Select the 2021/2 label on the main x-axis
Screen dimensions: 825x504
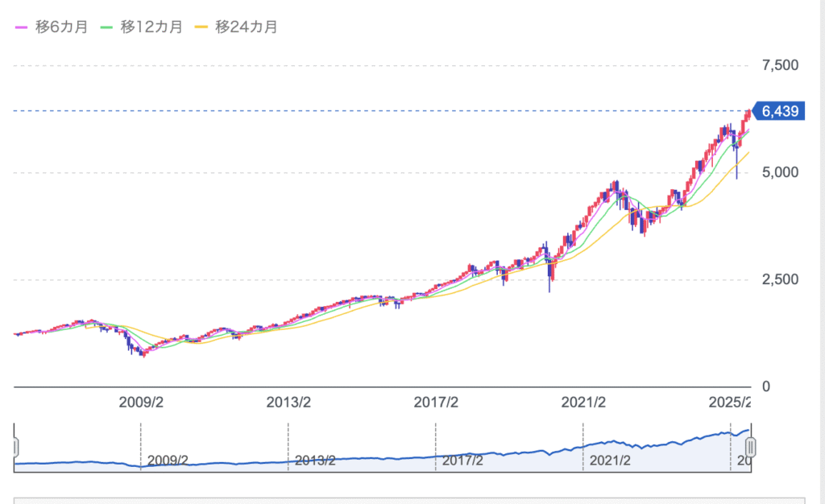(583, 403)
